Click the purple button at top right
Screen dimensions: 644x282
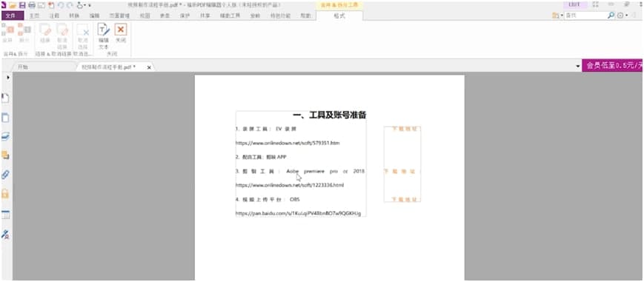[574, 4]
